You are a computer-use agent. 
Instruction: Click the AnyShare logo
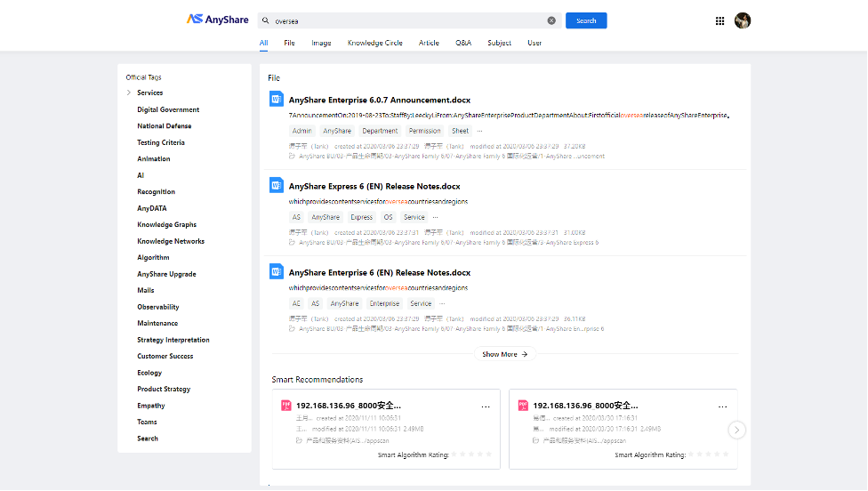pyautogui.click(x=217, y=20)
